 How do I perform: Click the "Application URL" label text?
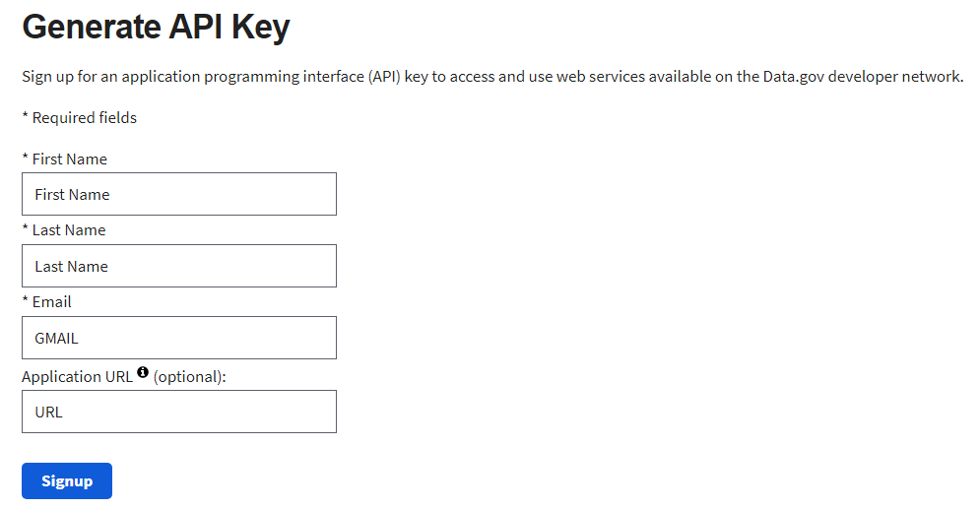[77, 376]
